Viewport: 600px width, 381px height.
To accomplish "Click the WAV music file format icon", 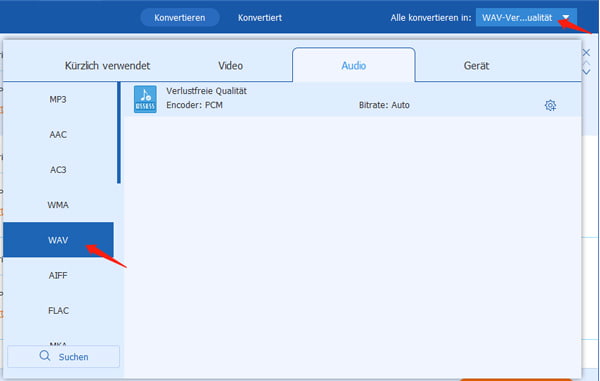I will pos(145,99).
